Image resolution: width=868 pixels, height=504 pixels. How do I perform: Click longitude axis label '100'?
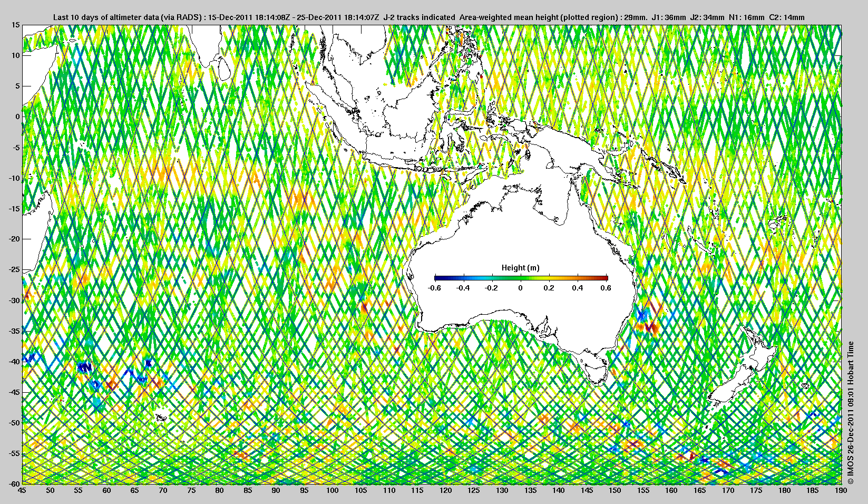tap(333, 490)
